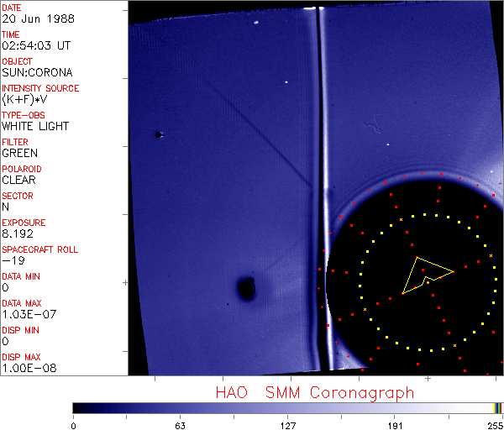This screenshot has width=504, height=430.
Task: Select the WHITE LIGHT observation type
Action: (x=35, y=126)
